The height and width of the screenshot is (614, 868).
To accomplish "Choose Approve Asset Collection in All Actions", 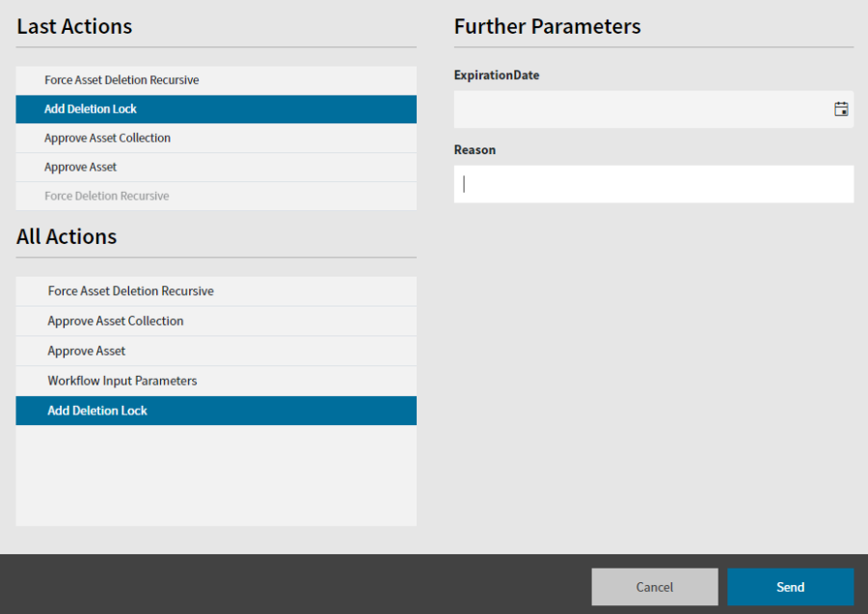I will [x=216, y=321].
